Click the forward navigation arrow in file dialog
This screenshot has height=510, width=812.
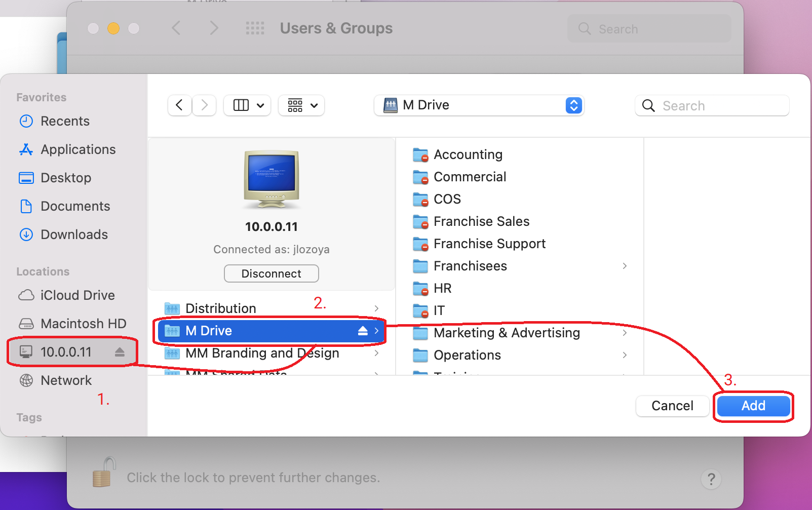pyautogui.click(x=205, y=105)
